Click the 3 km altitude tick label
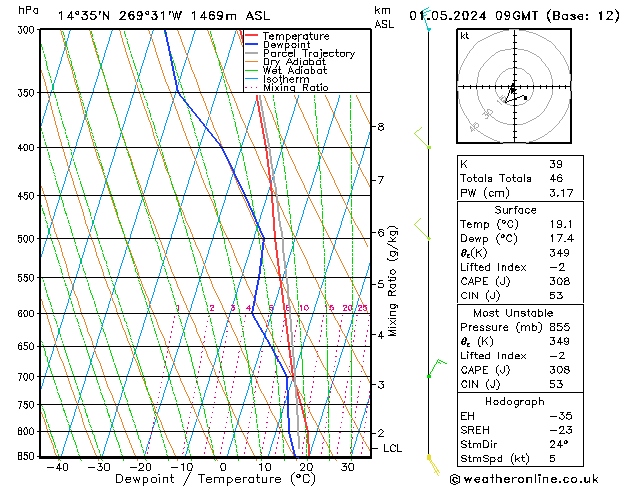Image resolution: width=629 pixels, height=486 pixels. (381, 385)
